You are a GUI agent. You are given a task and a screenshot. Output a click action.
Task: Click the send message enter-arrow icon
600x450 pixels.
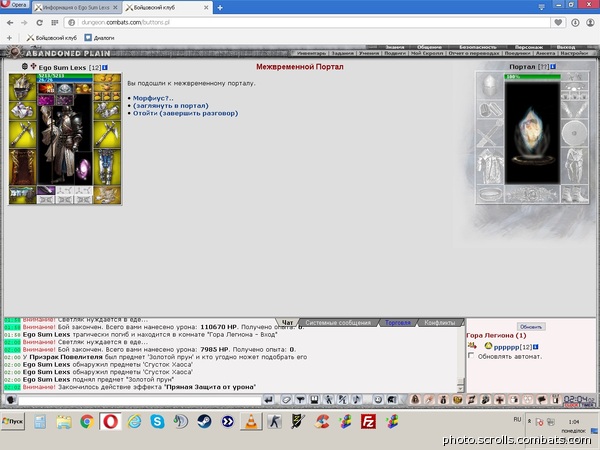[269, 400]
